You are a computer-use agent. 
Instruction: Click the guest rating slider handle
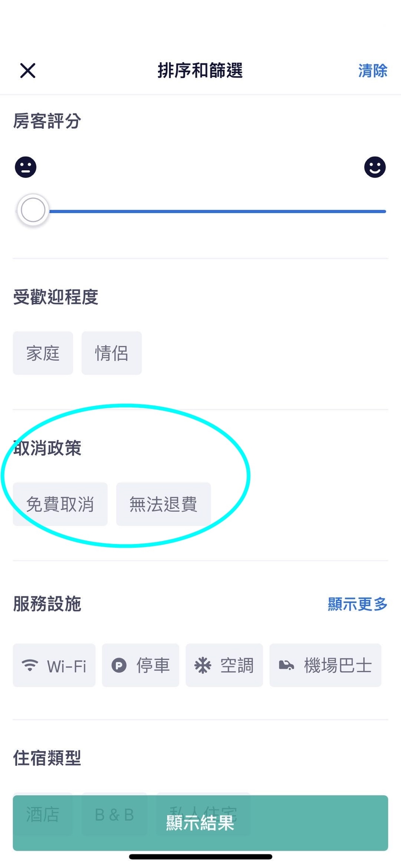point(33,210)
